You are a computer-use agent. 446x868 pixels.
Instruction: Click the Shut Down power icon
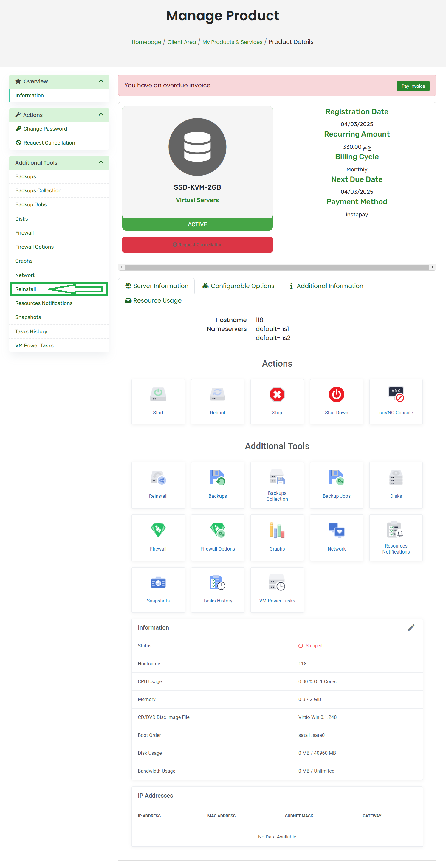(x=336, y=394)
